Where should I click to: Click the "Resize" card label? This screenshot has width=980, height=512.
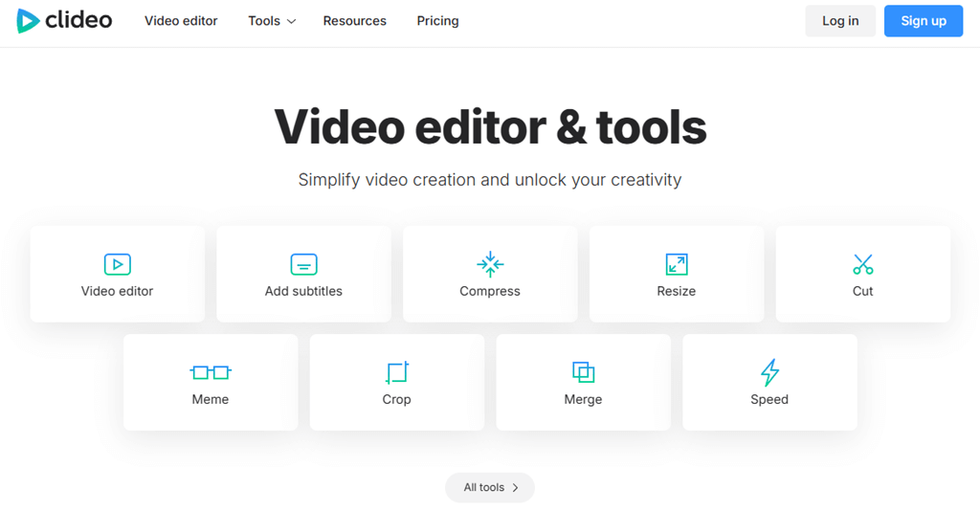(677, 291)
